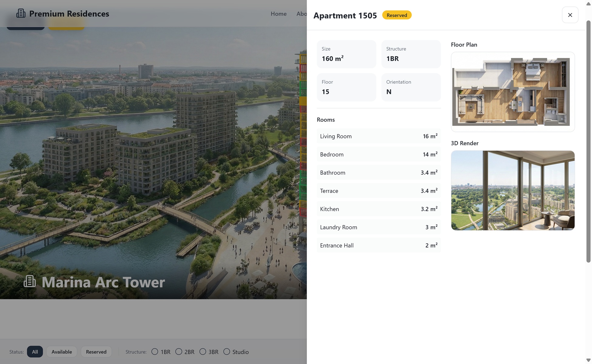
Task: Filter status by All
Action: (35, 352)
